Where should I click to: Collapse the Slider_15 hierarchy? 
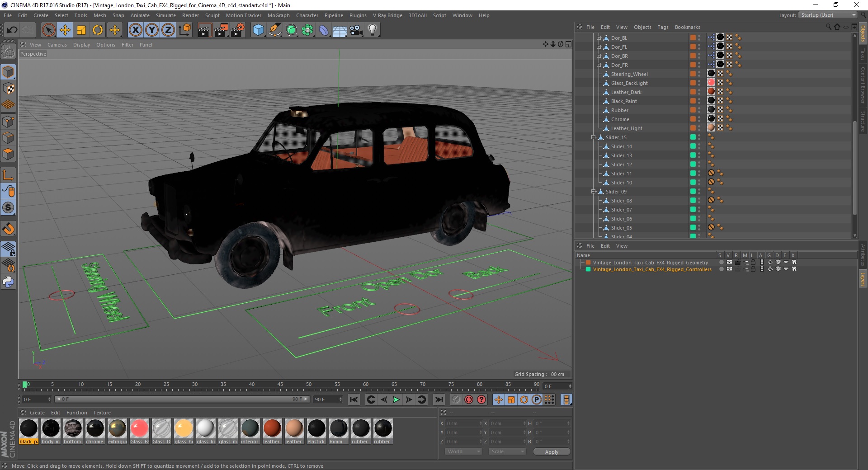coord(593,137)
